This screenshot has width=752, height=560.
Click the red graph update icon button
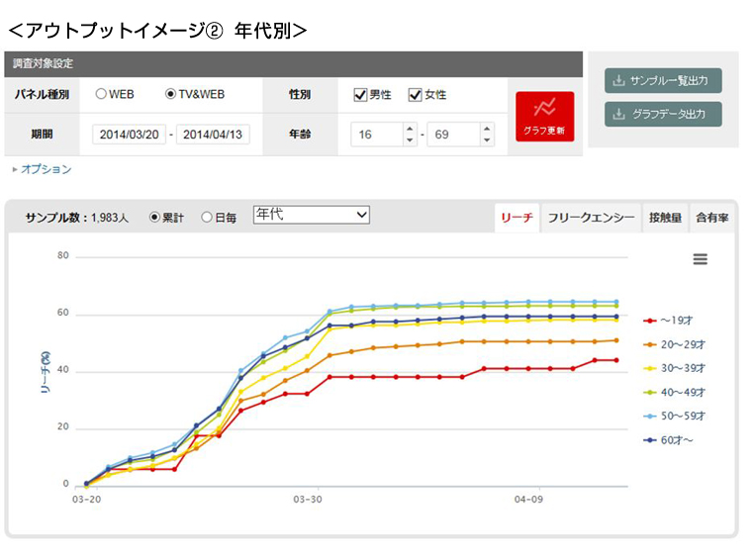click(x=543, y=116)
